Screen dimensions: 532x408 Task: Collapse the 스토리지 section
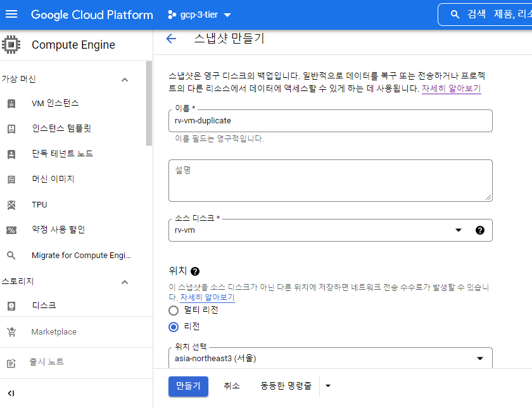[x=125, y=282]
